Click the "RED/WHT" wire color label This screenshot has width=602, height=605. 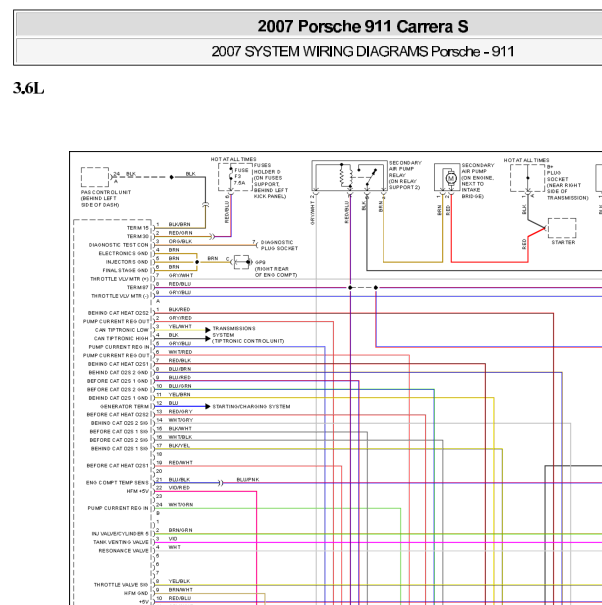181,462
